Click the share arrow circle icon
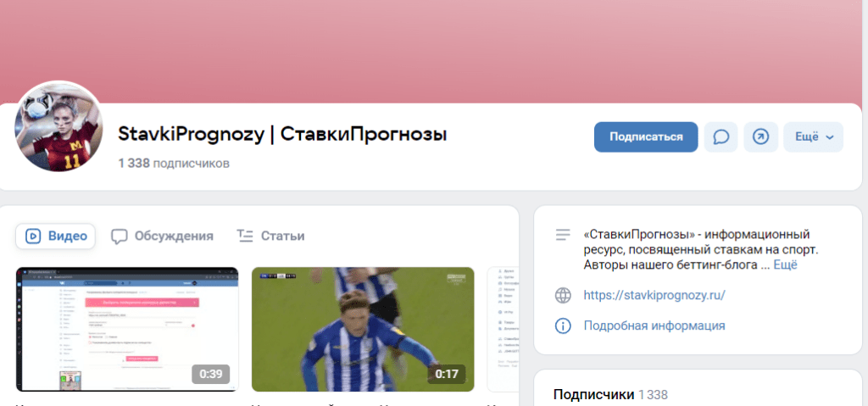 (x=761, y=136)
